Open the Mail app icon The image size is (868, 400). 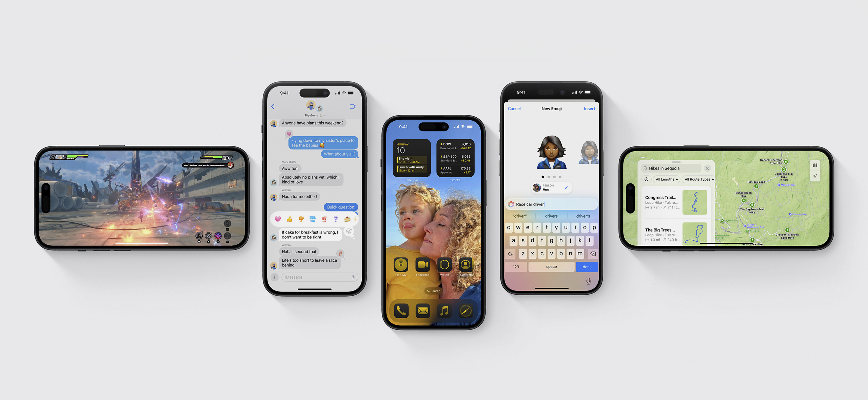tap(422, 312)
